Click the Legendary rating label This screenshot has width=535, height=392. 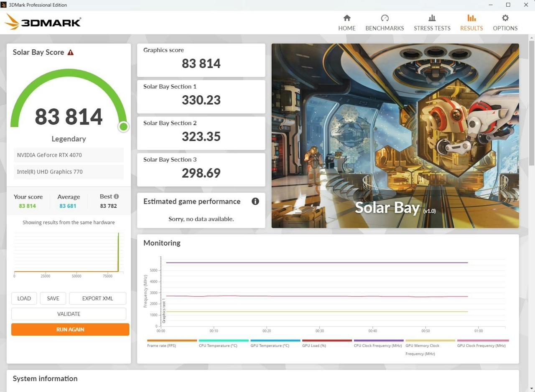coord(69,139)
